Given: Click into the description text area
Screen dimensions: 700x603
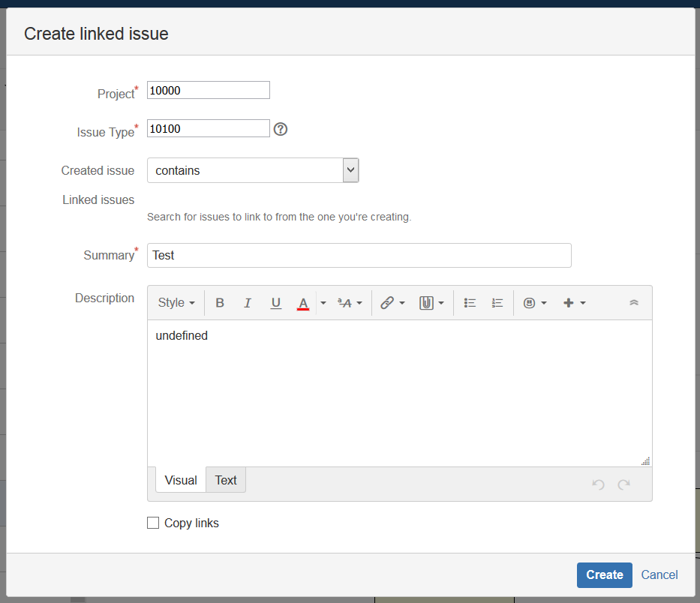Looking at the screenshot, I should [x=400, y=393].
